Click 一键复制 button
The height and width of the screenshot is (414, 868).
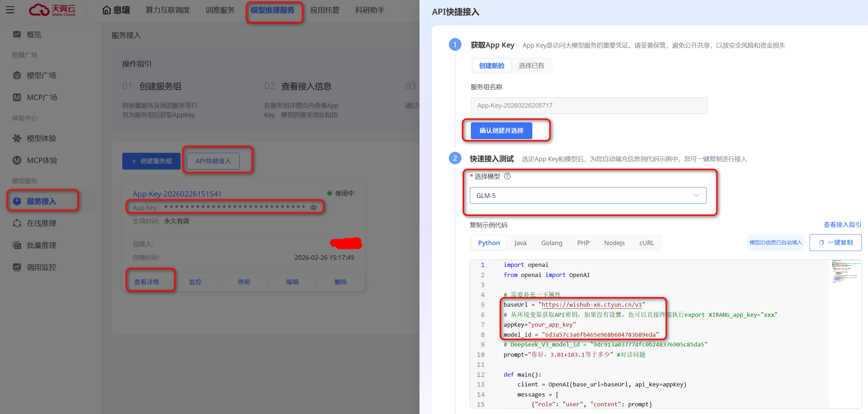pyautogui.click(x=836, y=243)
